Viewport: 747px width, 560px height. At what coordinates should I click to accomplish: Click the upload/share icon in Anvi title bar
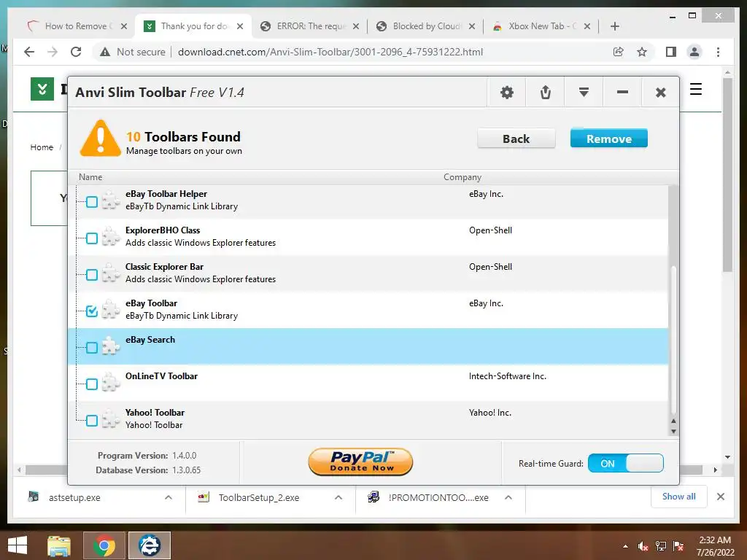(x=546, y=92)
